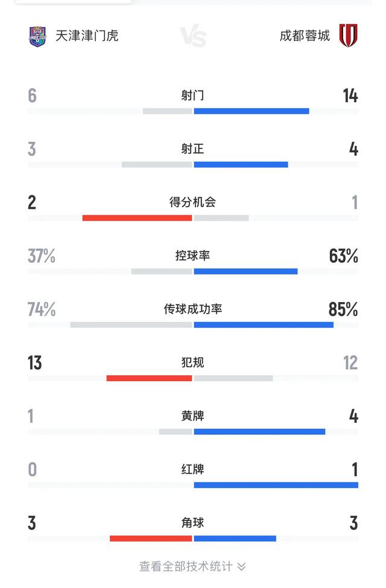Select the 成都蓉城 team name
Image resolution: width=386 pixels, height=588 pixels.
tap(305, 36)
